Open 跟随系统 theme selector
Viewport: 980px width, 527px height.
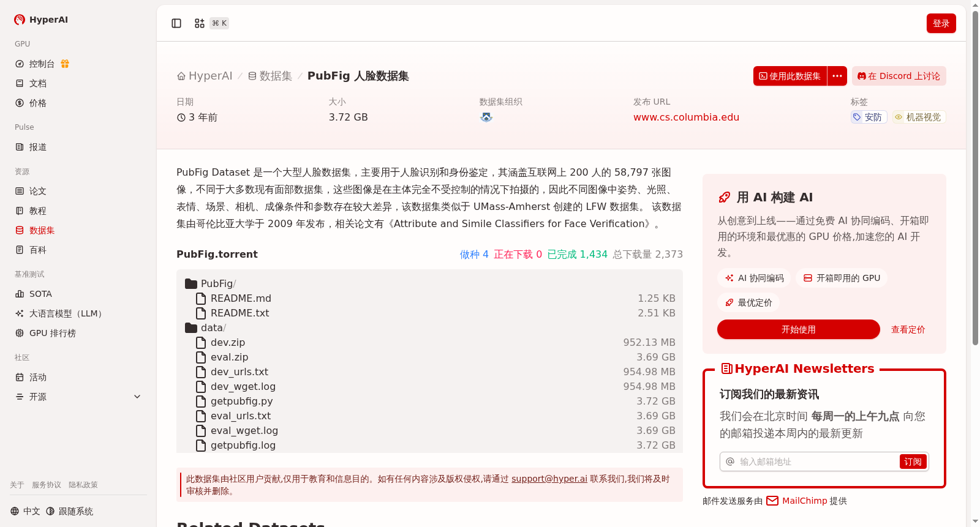[x=69, y=511]
